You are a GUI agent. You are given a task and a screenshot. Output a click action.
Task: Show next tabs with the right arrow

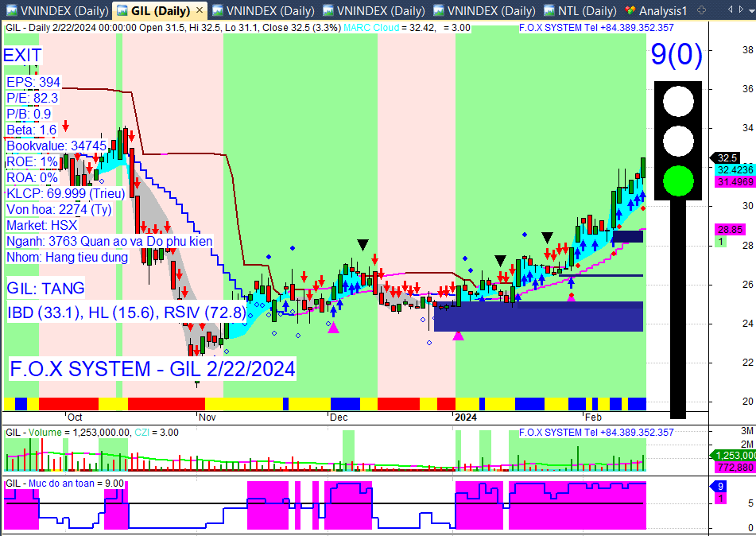tap(742, 10)
